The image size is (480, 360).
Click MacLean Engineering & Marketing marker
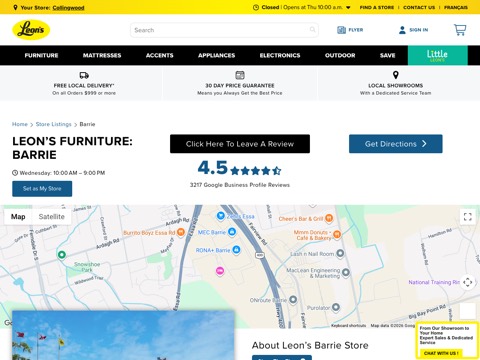click(x=346, y=273)
